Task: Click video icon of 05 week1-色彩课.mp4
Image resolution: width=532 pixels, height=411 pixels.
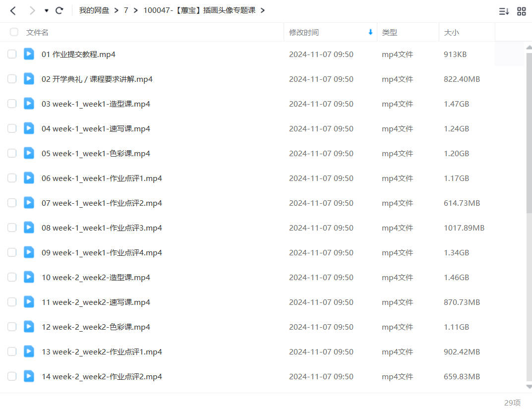Action: 29,153
